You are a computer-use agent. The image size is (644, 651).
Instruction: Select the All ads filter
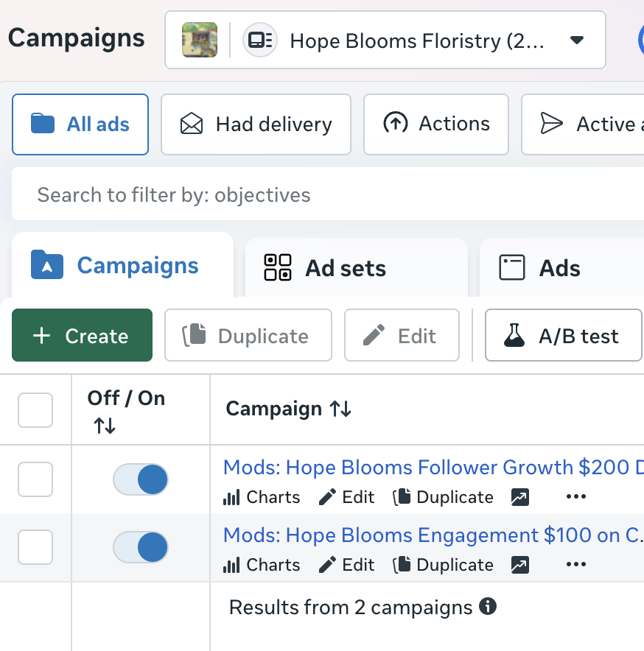tap(80, 124)
